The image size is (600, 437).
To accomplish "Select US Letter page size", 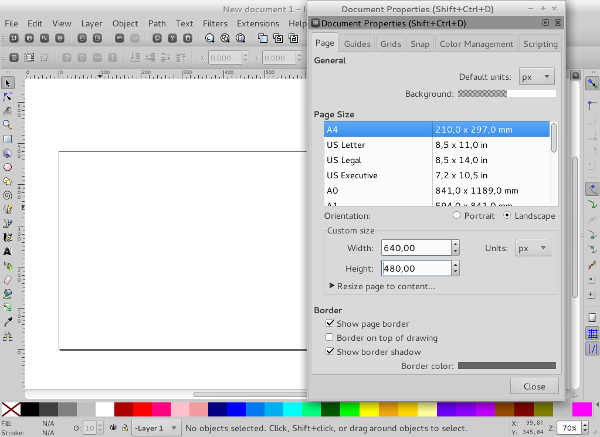I will (437, 145).
